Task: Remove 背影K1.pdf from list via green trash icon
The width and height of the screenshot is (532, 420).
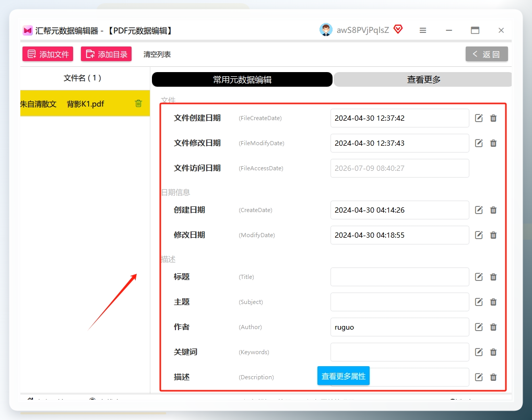Action: (138, 103)
